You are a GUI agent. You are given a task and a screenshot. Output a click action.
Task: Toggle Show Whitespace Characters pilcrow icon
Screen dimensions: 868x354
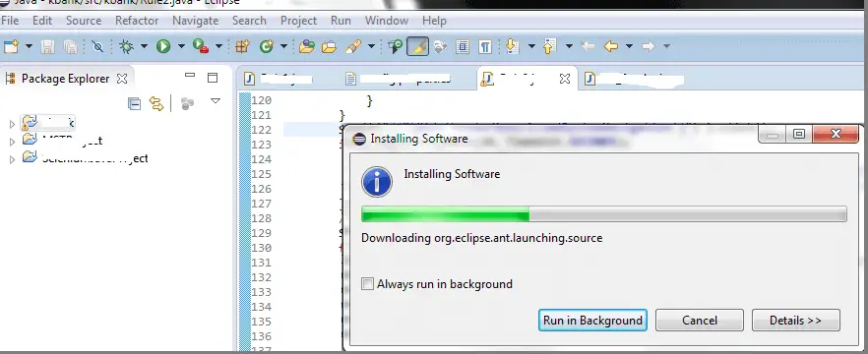[x=485, y=46]
